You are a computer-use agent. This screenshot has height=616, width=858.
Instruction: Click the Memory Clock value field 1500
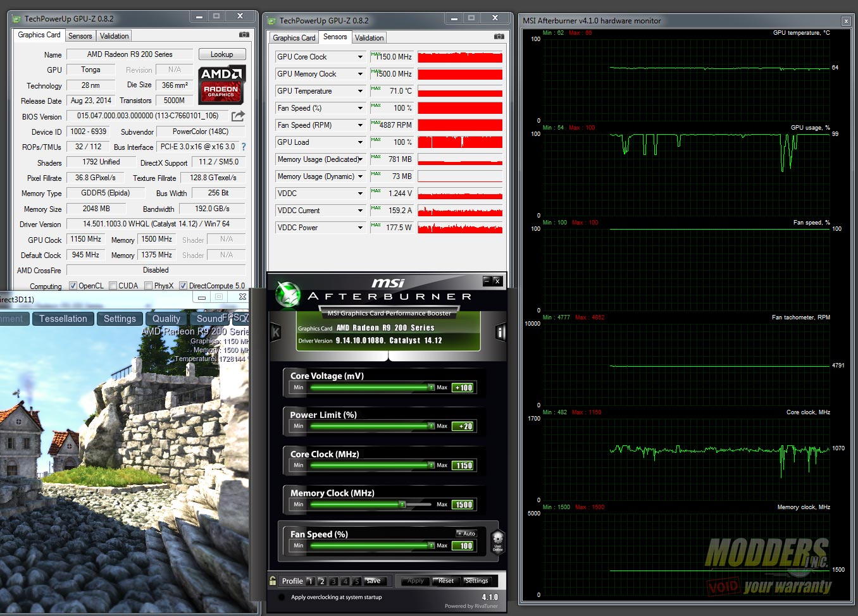pyautogui.click(x=464, y=505)
